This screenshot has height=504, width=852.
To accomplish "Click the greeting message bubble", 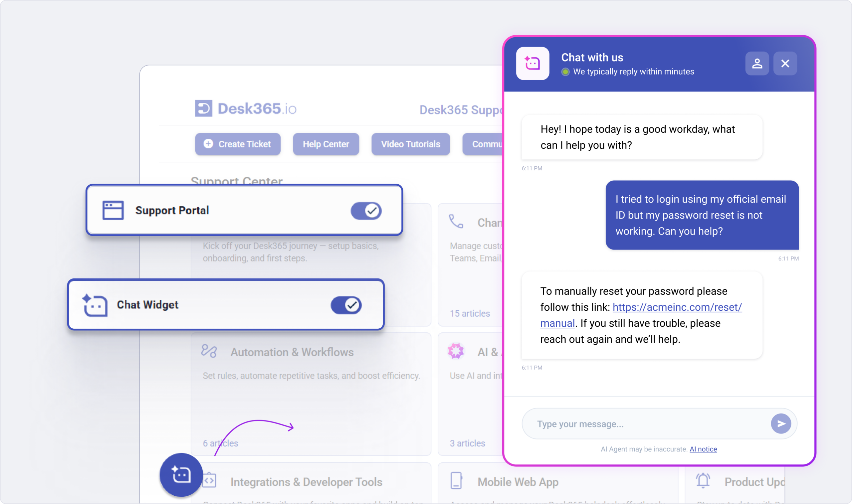I will [x=642, y=137].
